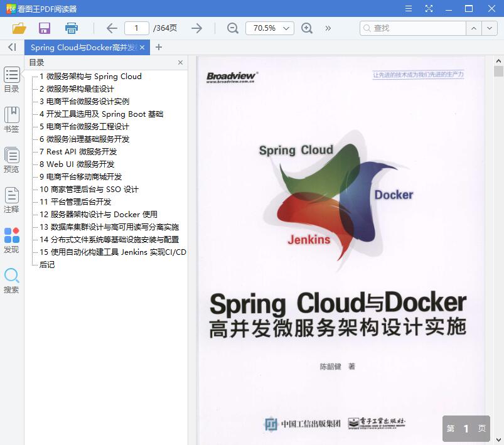Show more toolbar tools via double chevron

[x=328, y=28]
